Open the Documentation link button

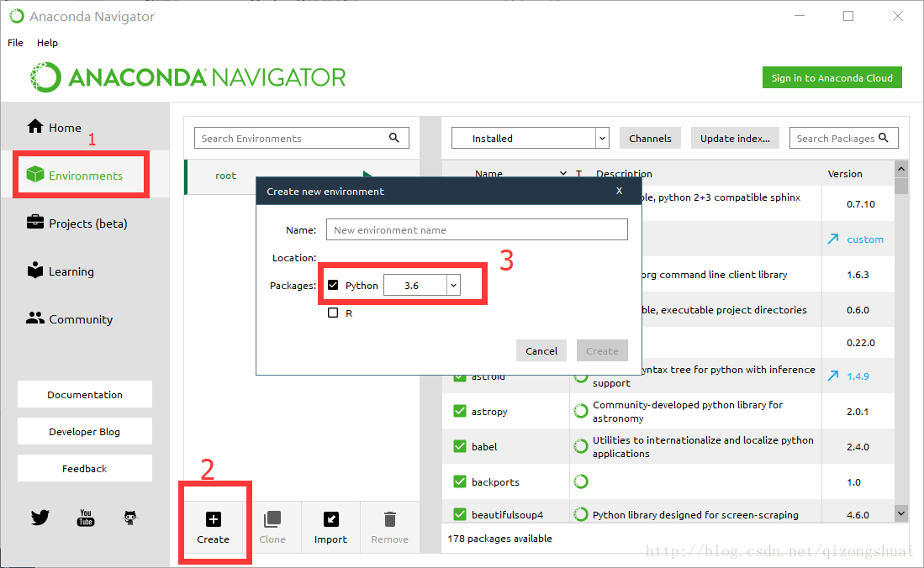coord(85,394)
